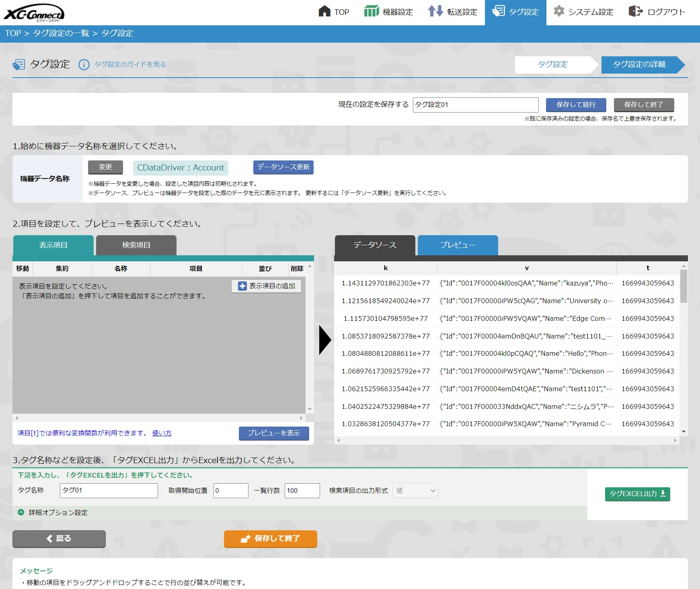Switch to the プレビュー tab
This screenshot has width=700, height=589.
pos(458,245)
